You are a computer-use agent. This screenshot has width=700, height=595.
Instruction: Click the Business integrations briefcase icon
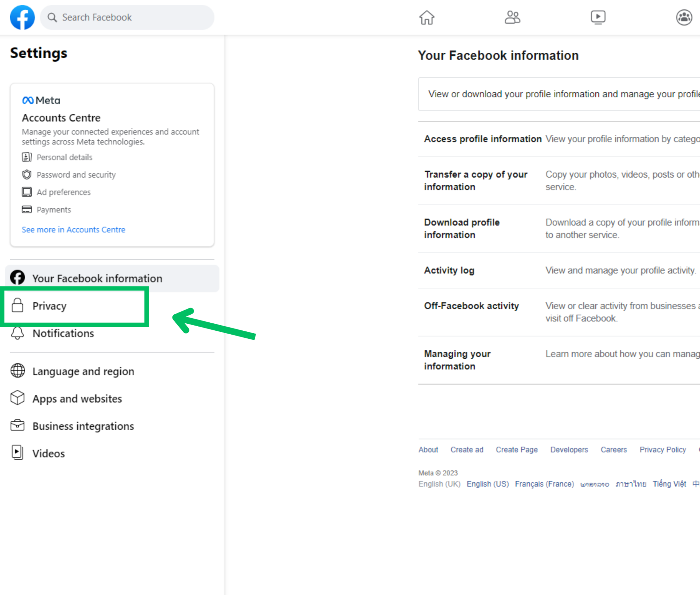(17, 425)
